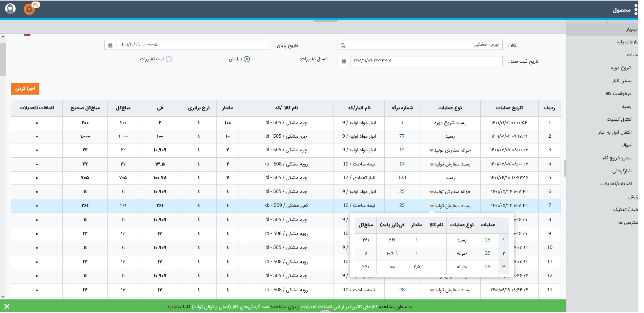Viewport: 644px width, 313px height.
Task: Open sheet number 3 link in row 1
Action: tap(402, 123)
